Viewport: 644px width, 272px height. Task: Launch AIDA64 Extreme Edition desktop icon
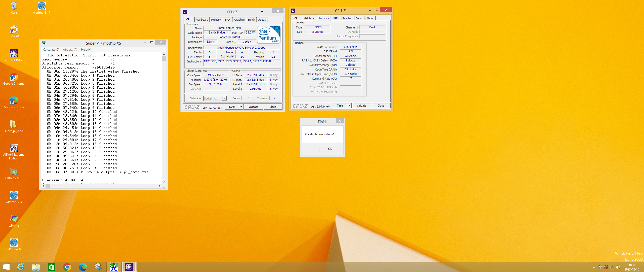[x=14, y=151]
